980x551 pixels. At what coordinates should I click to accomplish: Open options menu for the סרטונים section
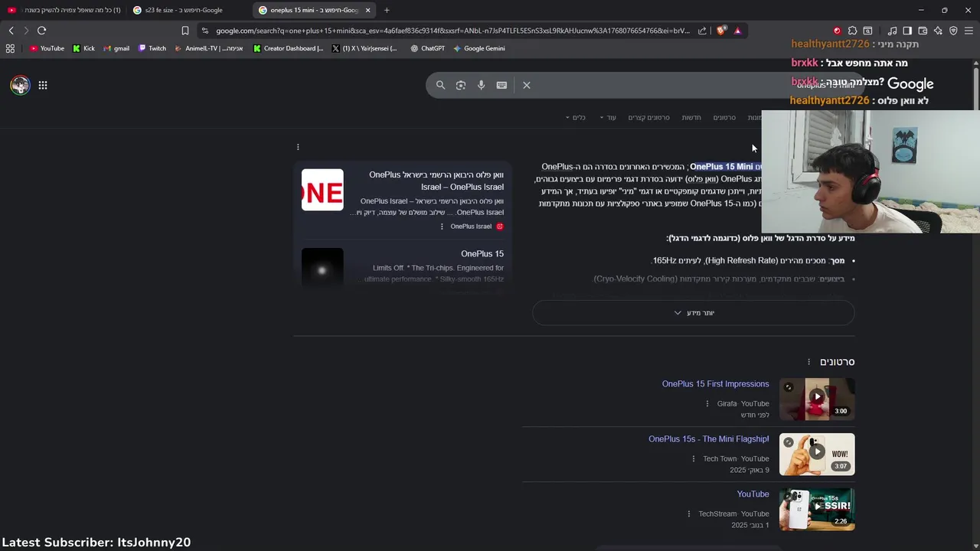(808, 362)
